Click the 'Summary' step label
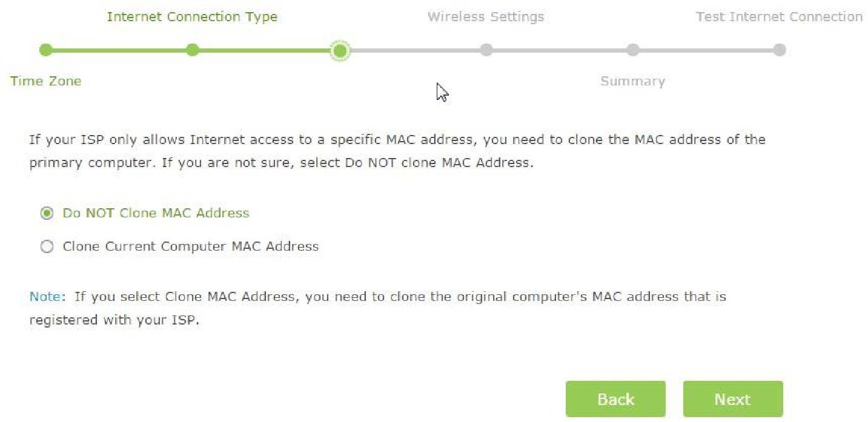 tap(632, 81)
